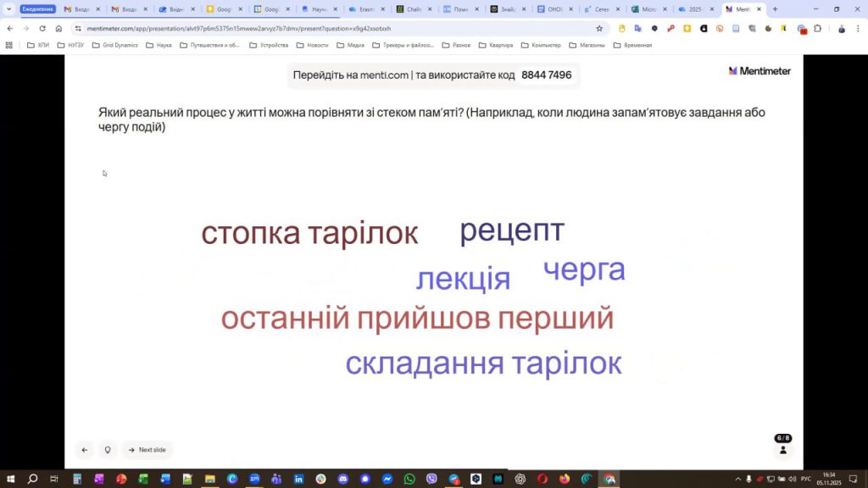Open Discord from the taskbar

342,479
